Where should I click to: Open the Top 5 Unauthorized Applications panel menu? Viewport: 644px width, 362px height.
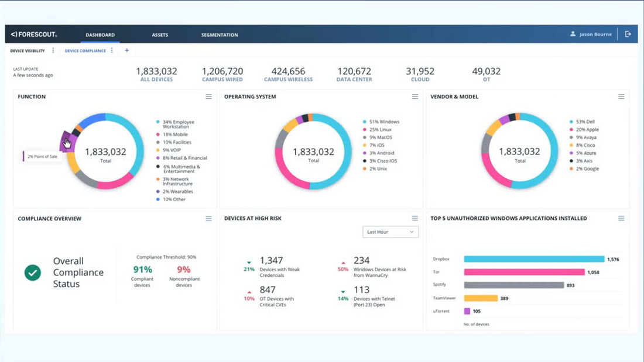click(621, 218)
